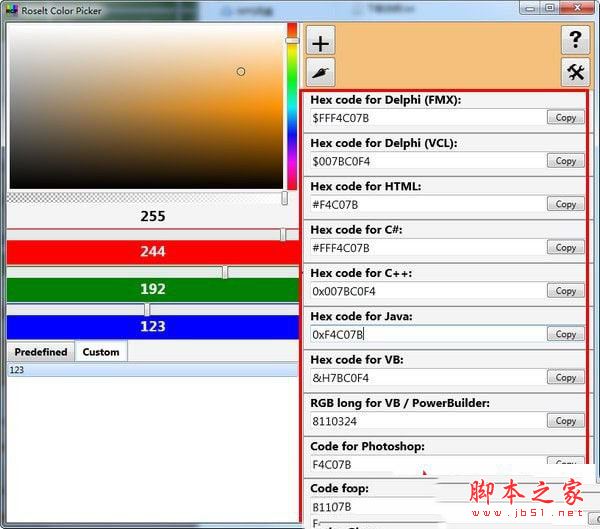Click the RGB long field 8110324
Viewport: 600px width, 529px height.
point(429,421)
